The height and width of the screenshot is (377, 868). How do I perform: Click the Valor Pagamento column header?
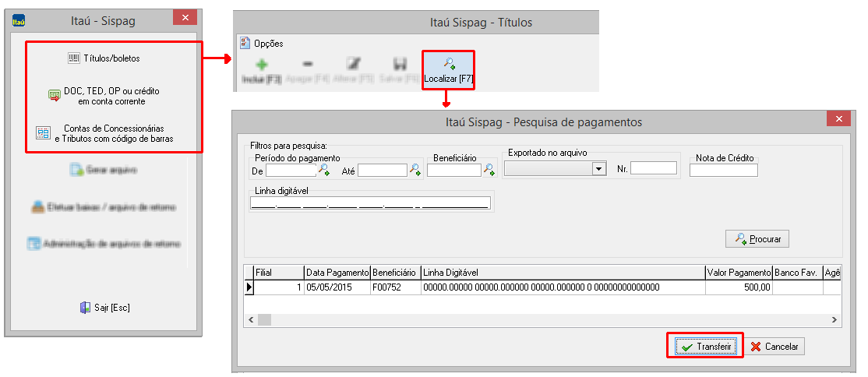pyautogui.click(x=739, y=273)
